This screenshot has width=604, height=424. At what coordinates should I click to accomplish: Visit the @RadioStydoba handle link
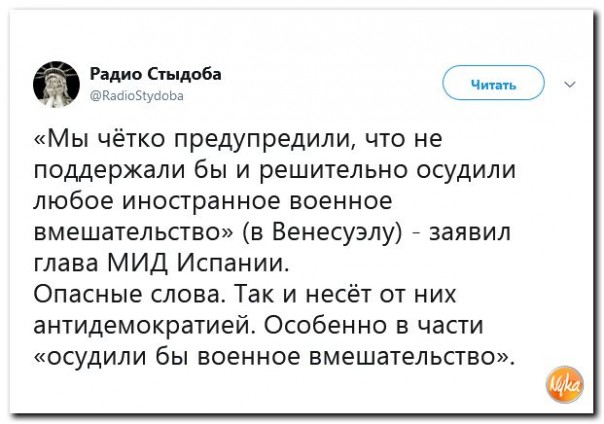click(x=137, y=96)
